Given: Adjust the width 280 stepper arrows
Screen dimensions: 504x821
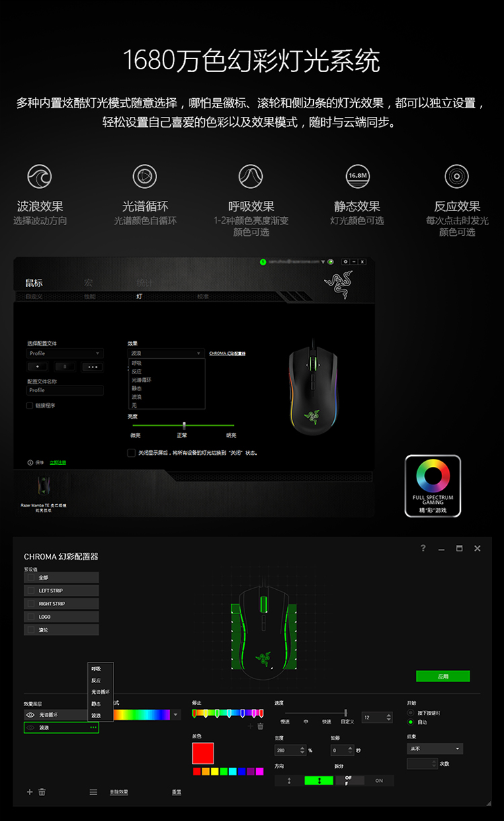Looking at the screenshot, I should (x=303, y=750).
